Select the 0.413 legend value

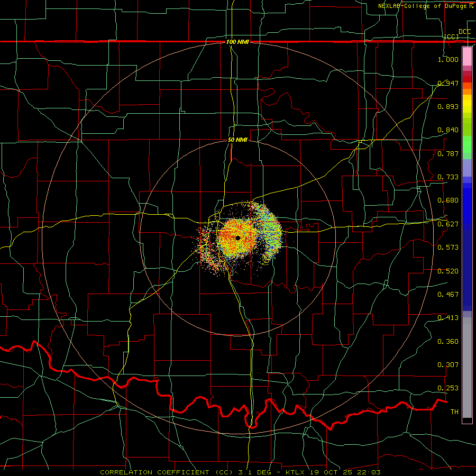click(x=448, y=318)
